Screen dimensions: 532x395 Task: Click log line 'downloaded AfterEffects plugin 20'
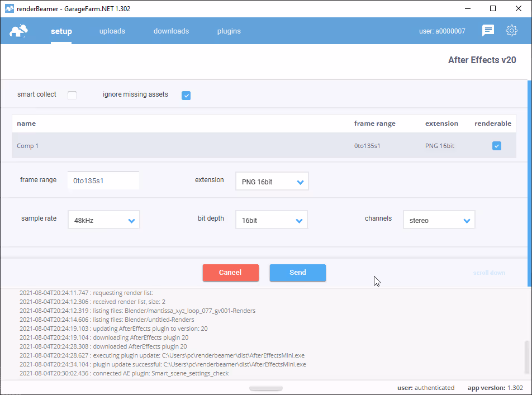[103, 346]
